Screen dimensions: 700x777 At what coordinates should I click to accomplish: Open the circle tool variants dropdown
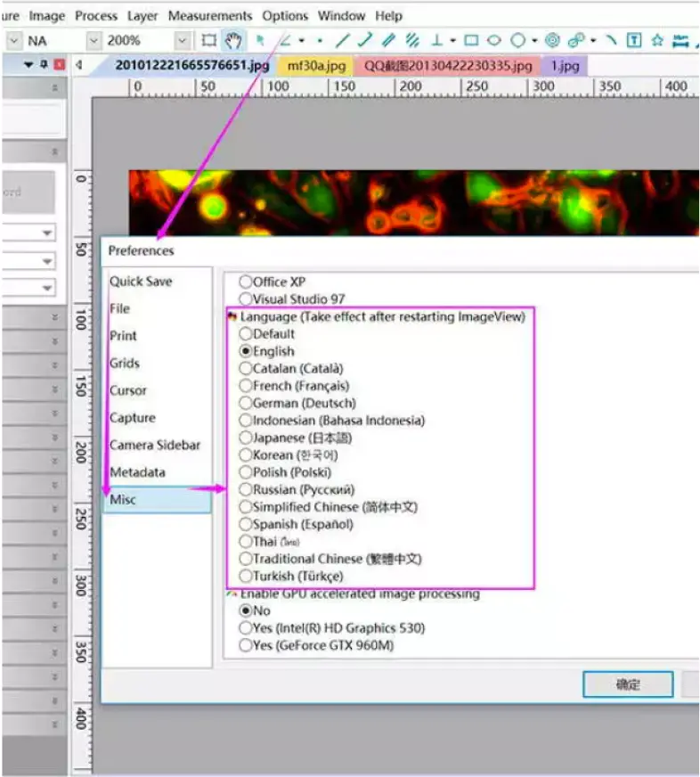[x=534, y=41]
